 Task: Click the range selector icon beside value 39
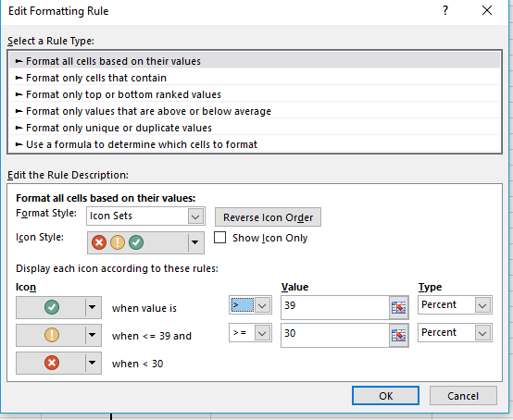pos(398,307)
